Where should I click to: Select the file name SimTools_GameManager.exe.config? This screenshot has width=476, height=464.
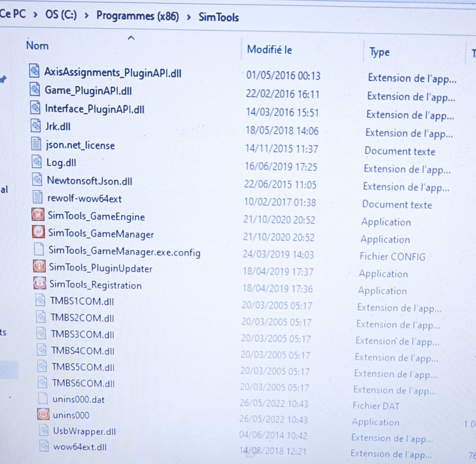(125, 251)
